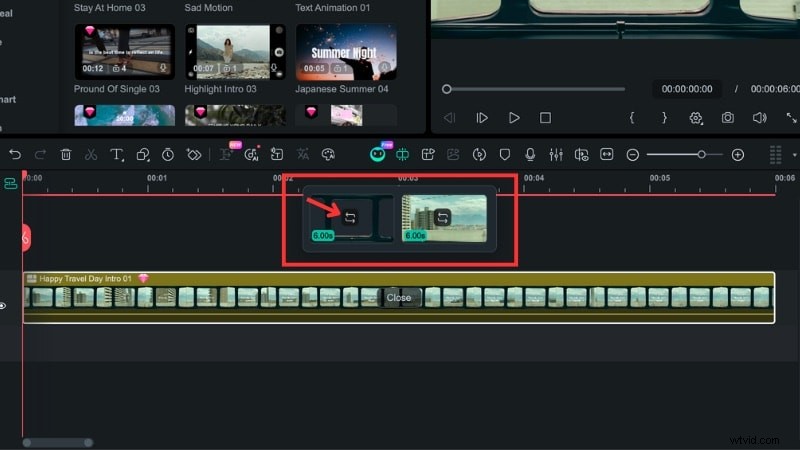The height and width of the screenshot is (450, 800).
Task: Open the AI audio tool
Action: click(x=252, y=154)
